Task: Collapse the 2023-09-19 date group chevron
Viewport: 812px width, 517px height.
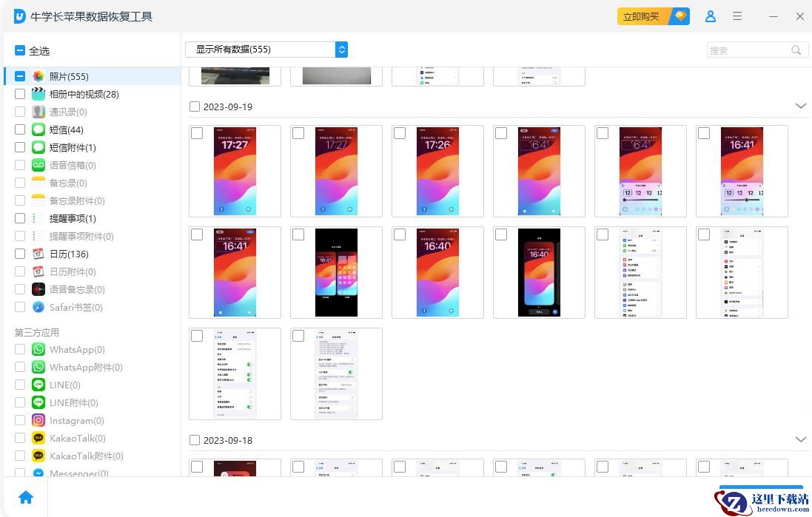Action: coord(801,106)
